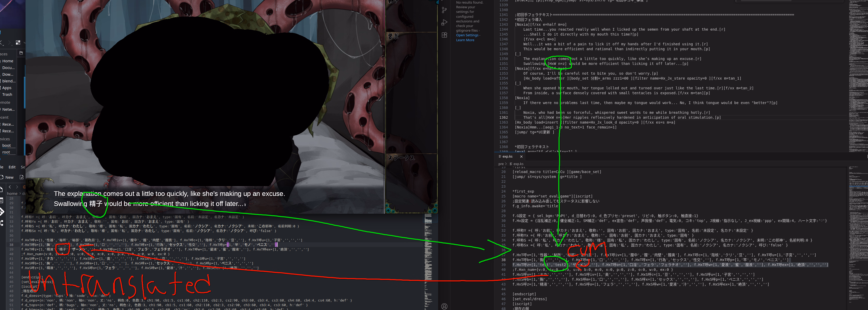Click left editor forward navigation chevron
This screenshot has height=310, width=868.
[x=17, y=187]
